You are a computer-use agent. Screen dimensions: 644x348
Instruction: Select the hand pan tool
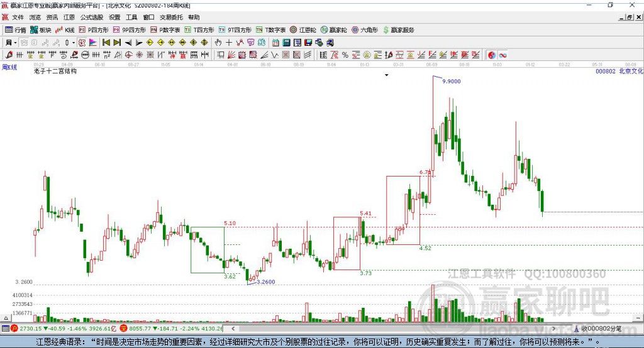tap(218, 43)
